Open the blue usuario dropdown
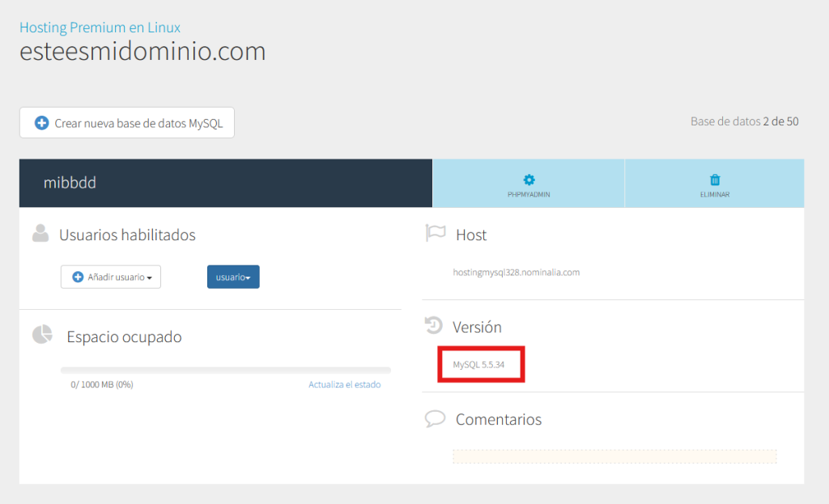Image resolution: width=829 pixels, height=504 pixels. (233, 277)
